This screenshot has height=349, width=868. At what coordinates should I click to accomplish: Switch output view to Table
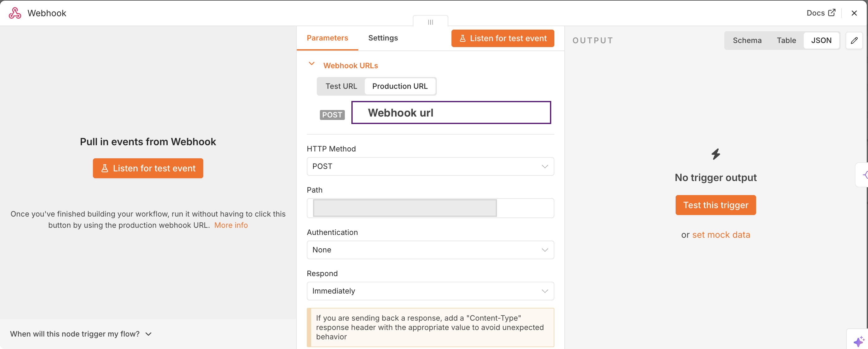pyautogui.click(x=786, y=41)
